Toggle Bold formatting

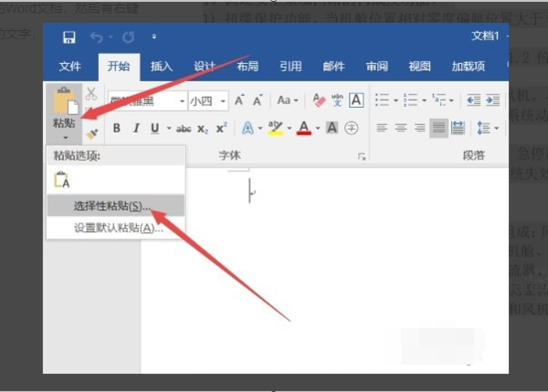click(117, 128)
